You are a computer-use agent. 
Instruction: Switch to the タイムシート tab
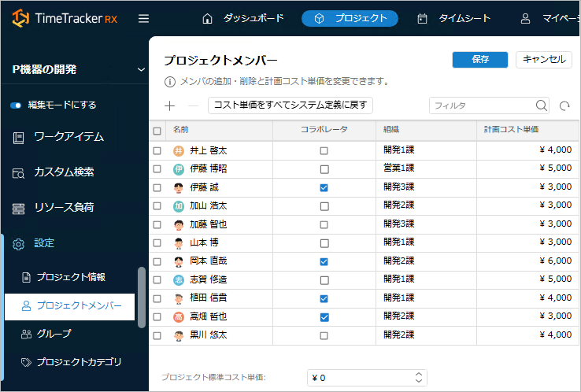(x=455, y=19)
